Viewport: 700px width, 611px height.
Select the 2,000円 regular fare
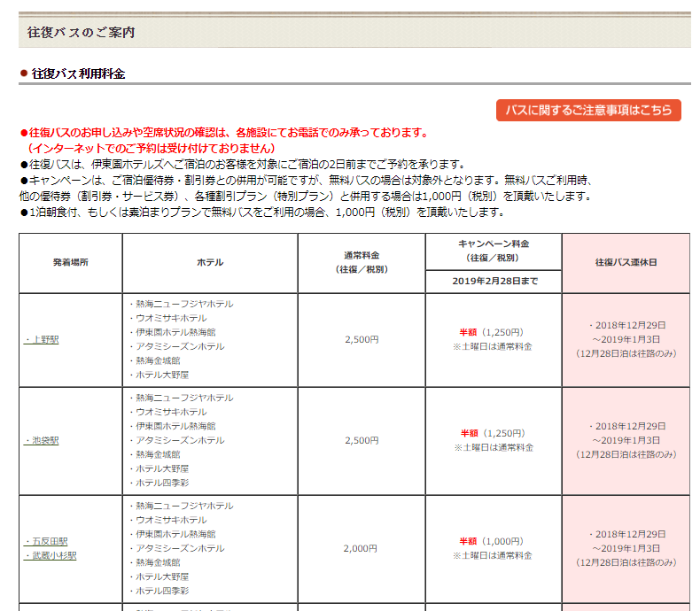tap(361, 548)
